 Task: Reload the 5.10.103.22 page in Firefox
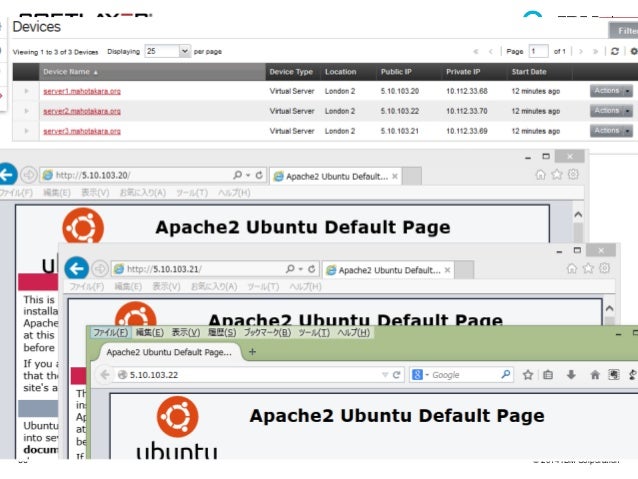point(396,375)
